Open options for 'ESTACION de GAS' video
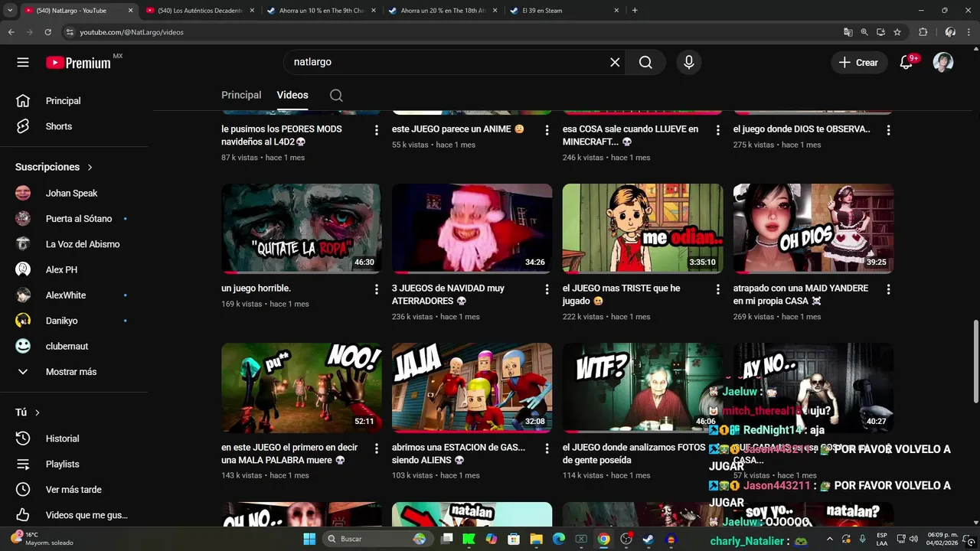This screenshot has height=551, width=980. (547, 448)
